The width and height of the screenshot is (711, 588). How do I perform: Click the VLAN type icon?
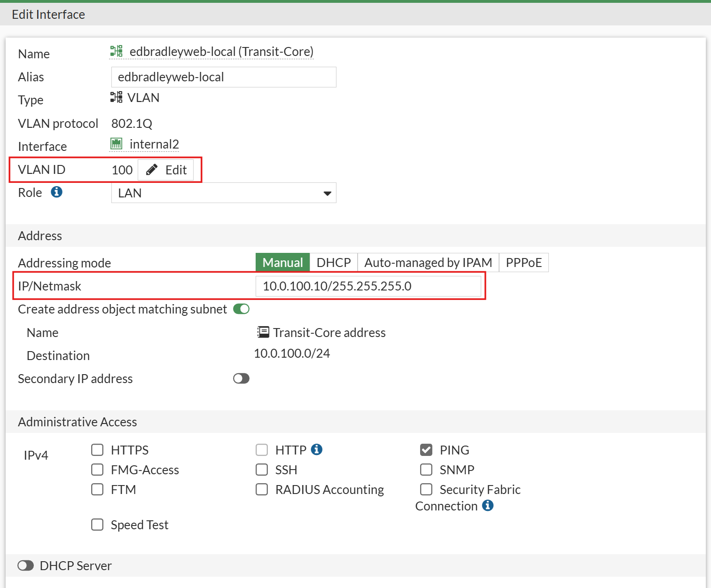point(116,97)
